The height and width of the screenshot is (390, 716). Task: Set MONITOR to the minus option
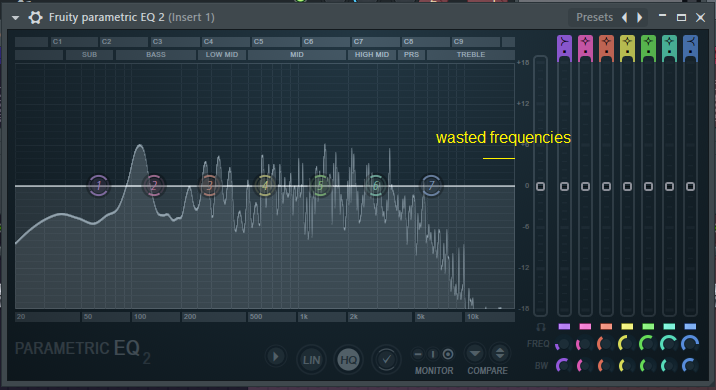click(x=418, y=354)
